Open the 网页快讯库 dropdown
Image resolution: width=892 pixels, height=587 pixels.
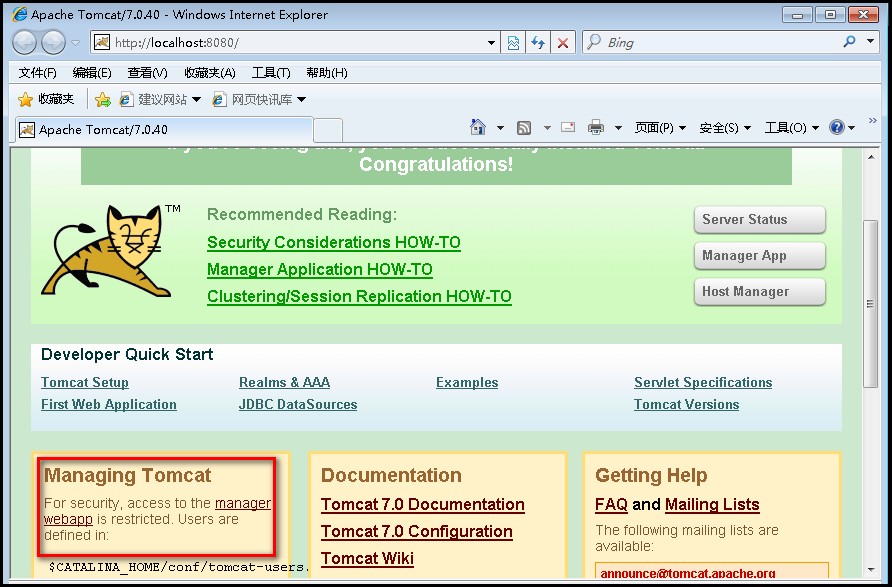point(259,100)
